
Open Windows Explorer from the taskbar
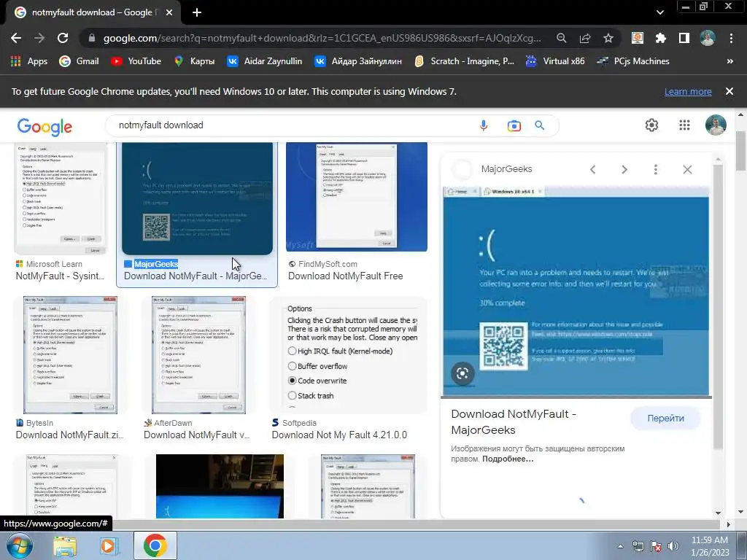pyautogui.click(x=65, y=546)
